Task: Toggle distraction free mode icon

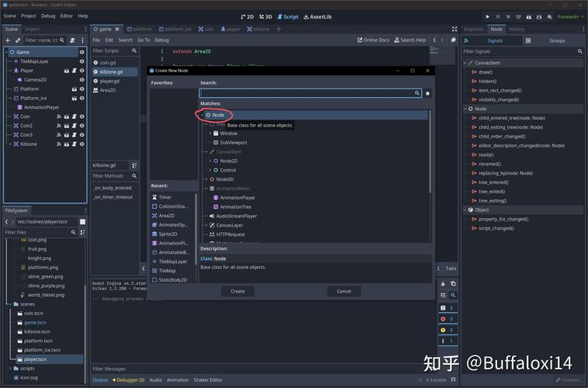Action: [x=455, y=29]
